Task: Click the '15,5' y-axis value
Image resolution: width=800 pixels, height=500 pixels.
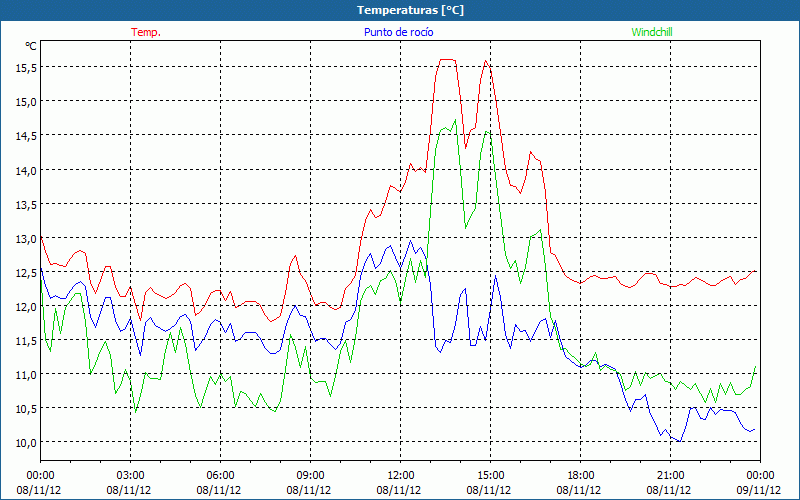Action: [x=27, y=67]
